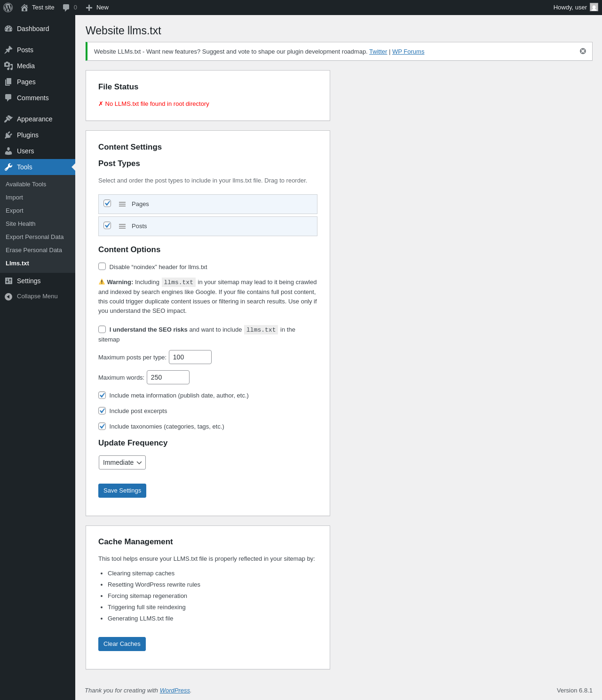Screen dimensions: 602x700
Task: Open the Dashboard menu
Action: [x=38, y=29]
